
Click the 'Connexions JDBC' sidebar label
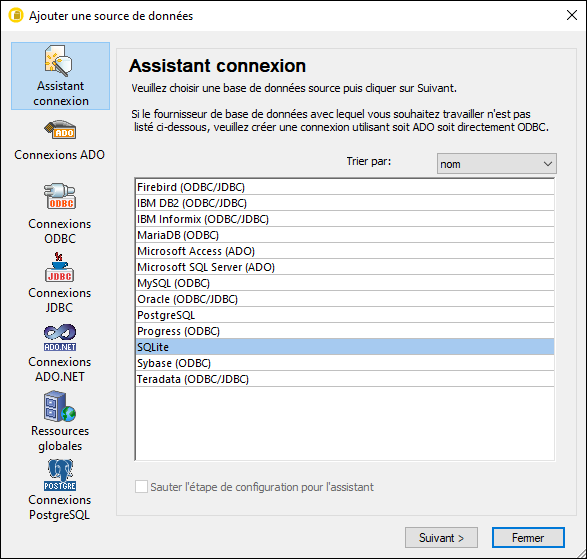[x=60, y=300]
